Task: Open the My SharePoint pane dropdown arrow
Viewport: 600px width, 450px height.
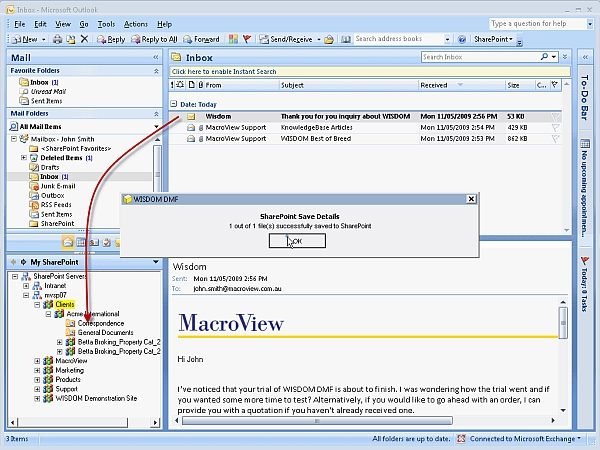Action: point(156,262)
